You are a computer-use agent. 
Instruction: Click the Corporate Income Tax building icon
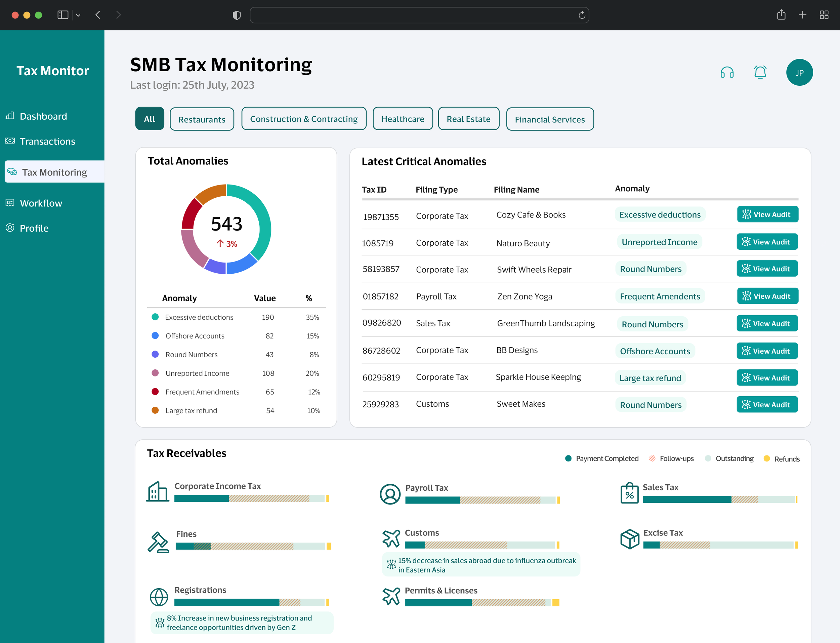[157, 491]
